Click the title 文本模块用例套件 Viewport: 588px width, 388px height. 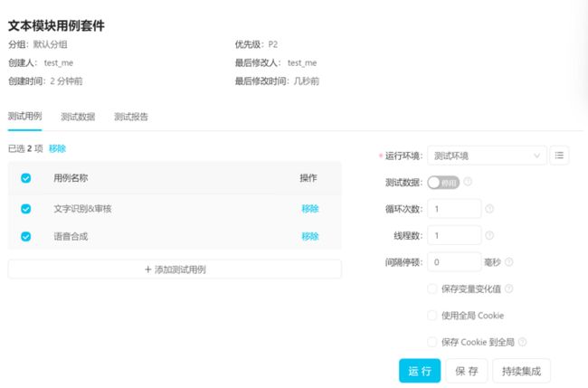[56, 26]
